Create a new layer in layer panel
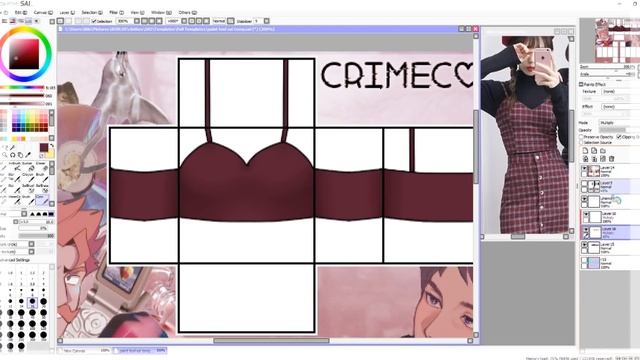Image resolution: width=640 pixels, height=360 pixels. [585, 151]
